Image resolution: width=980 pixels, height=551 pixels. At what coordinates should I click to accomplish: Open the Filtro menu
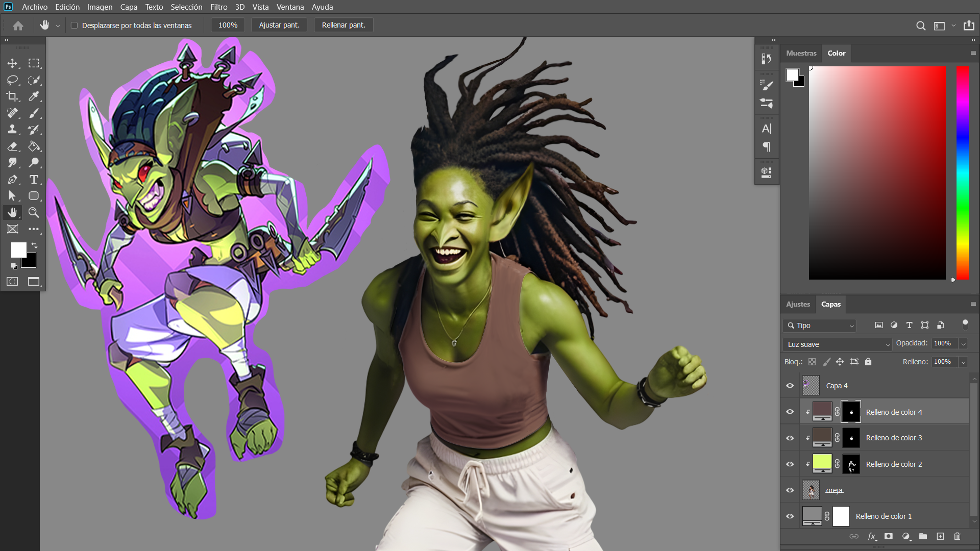coord(218,7)
